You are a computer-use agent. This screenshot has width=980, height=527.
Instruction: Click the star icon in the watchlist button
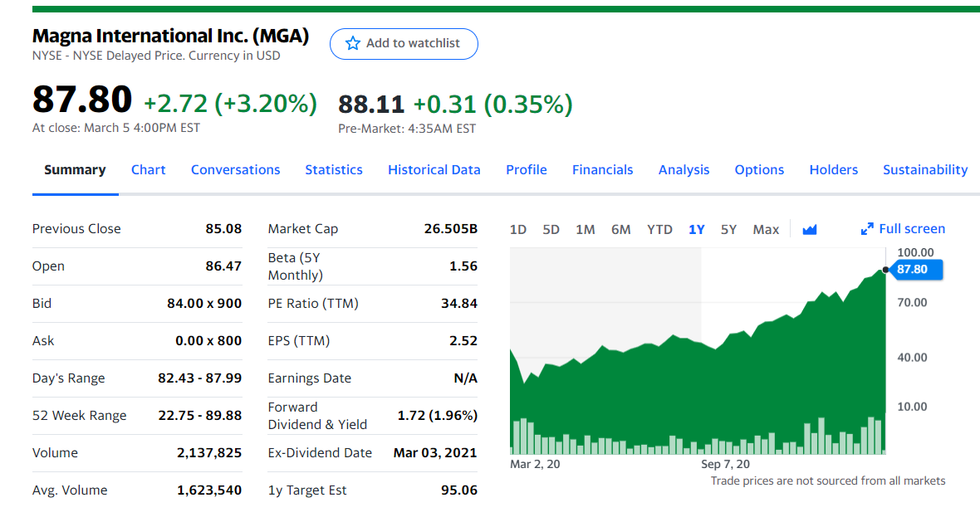coord(352,43)
